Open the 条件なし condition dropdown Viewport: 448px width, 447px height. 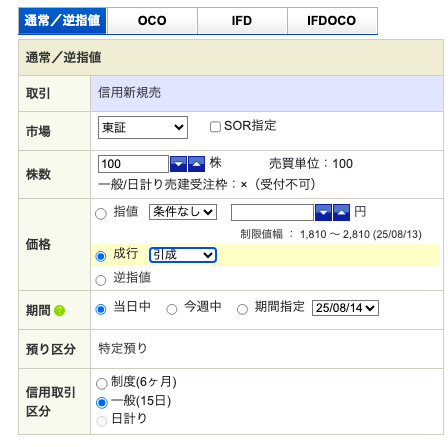pos(183,212)
